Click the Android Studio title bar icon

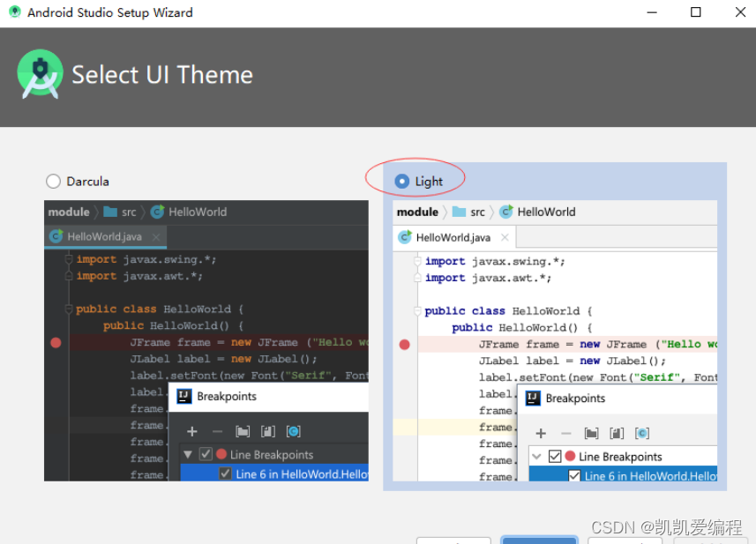tap(15, 11)
